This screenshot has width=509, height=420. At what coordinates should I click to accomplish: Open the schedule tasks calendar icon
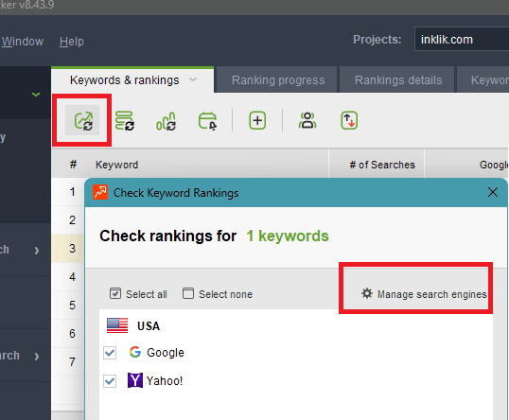(208, 121)
